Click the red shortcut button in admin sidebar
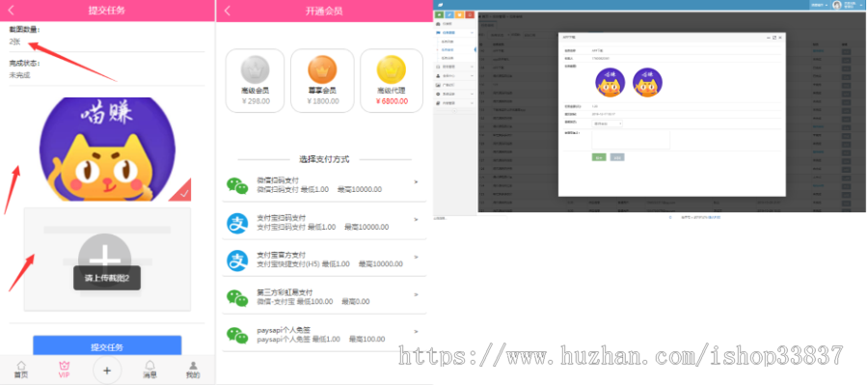Screen dimensions: 868x385 click(x=470, y=15)
